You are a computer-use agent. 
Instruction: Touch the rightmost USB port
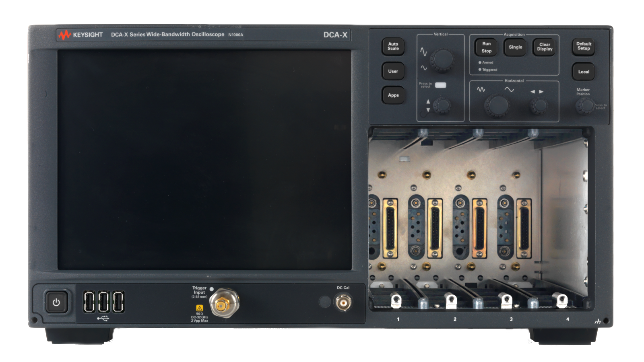coord(118,302)
